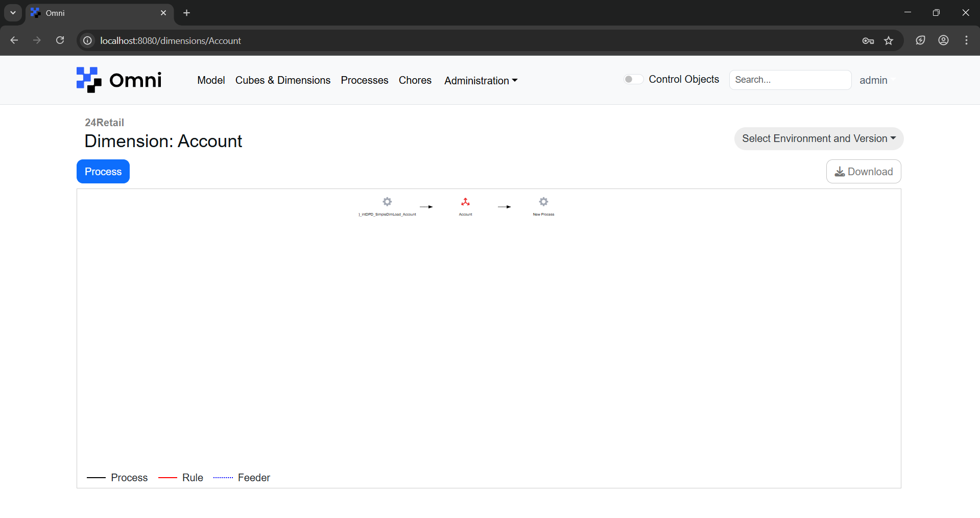Click the blue Process button
980x518 pixels.
103,172
